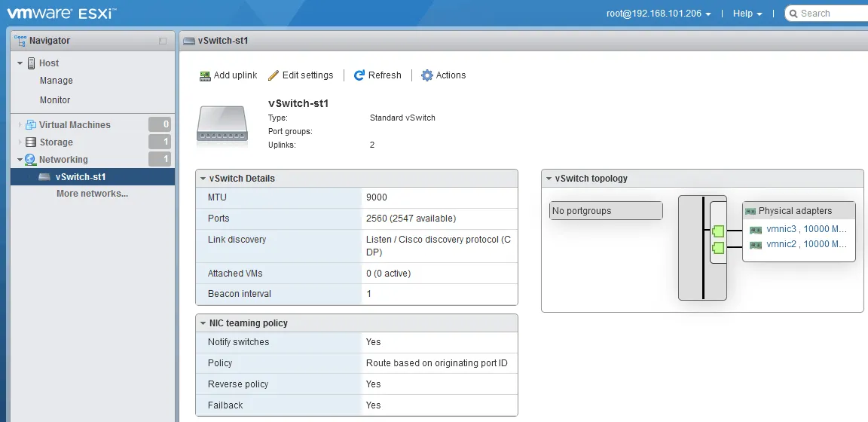Minimize the Navigator panel icon
This screenshot has height=422, width=868.
(x=163, y=41)
